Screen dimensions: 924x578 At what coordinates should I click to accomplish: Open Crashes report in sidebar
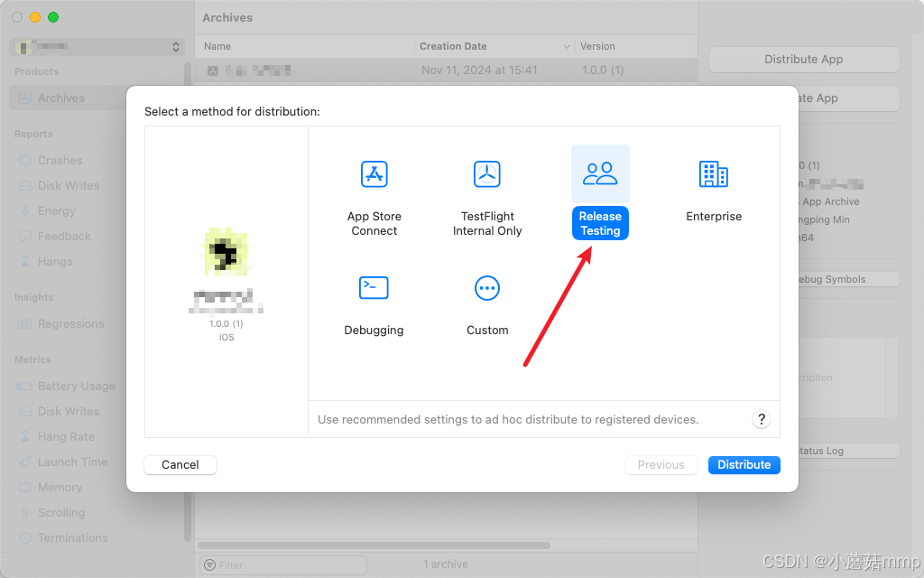pyautogui.click(x=60, y=161)
